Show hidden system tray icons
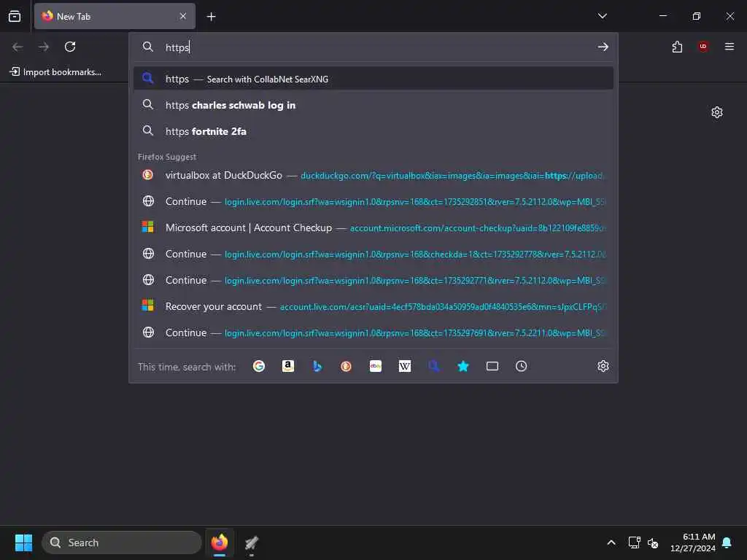 coord(611,542)
